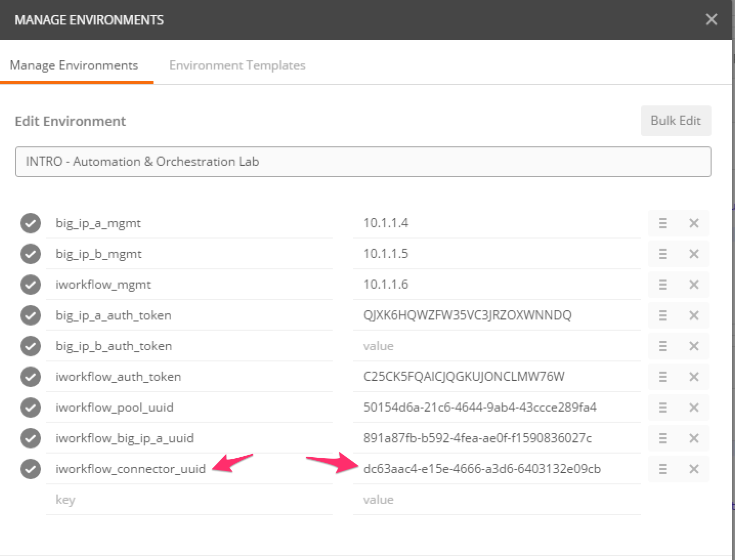Edit the iworkflow_connector_uuid value field
735x560 pixels.
point(497,469)
